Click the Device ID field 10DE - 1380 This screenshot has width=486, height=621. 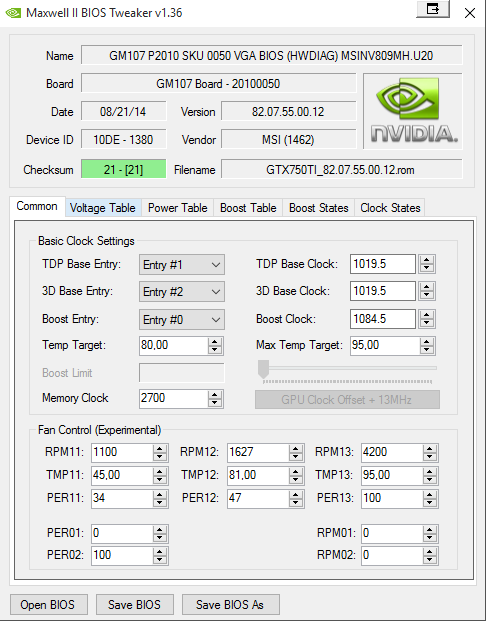124,139
